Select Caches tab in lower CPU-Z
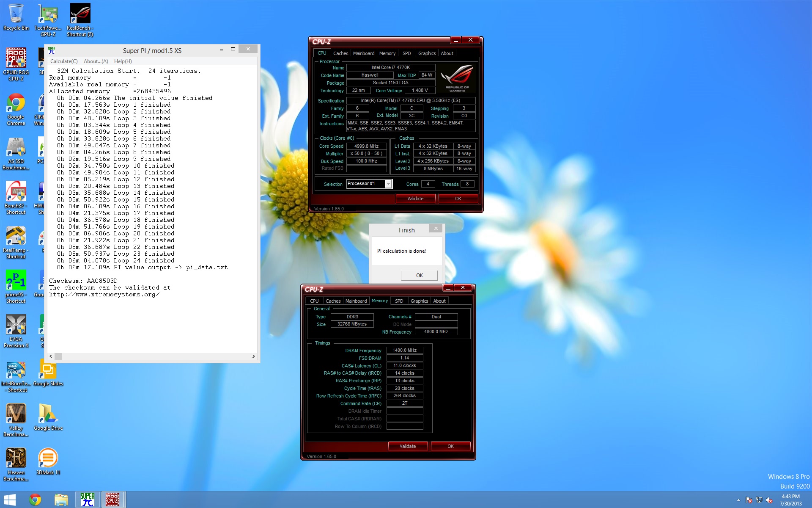 pyautogui.click(x=333, y=301)
